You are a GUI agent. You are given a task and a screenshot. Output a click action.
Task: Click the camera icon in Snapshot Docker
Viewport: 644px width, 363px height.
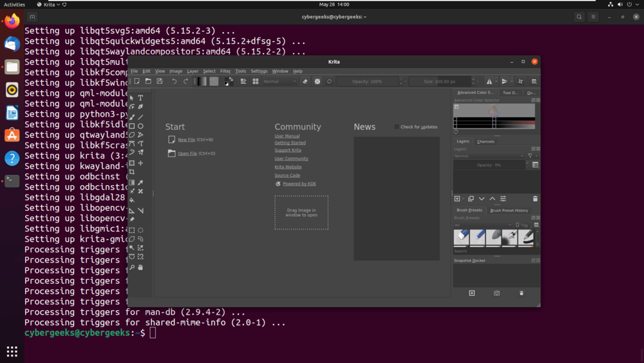(497, 293)
